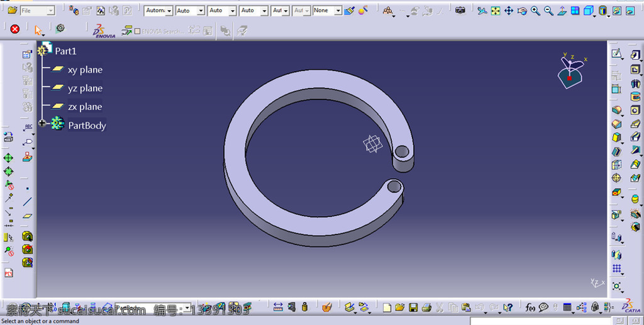
Task: Select the Draft Angle tool icon
Action: (x=616, y=138)
